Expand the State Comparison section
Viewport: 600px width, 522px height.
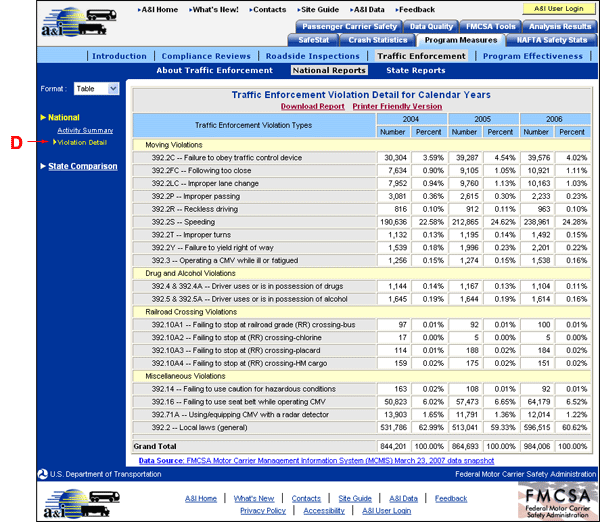(83, 166)
